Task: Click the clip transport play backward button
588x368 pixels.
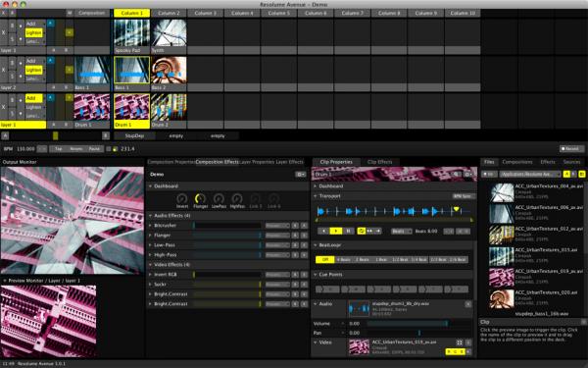Action: tap(323, 231)
